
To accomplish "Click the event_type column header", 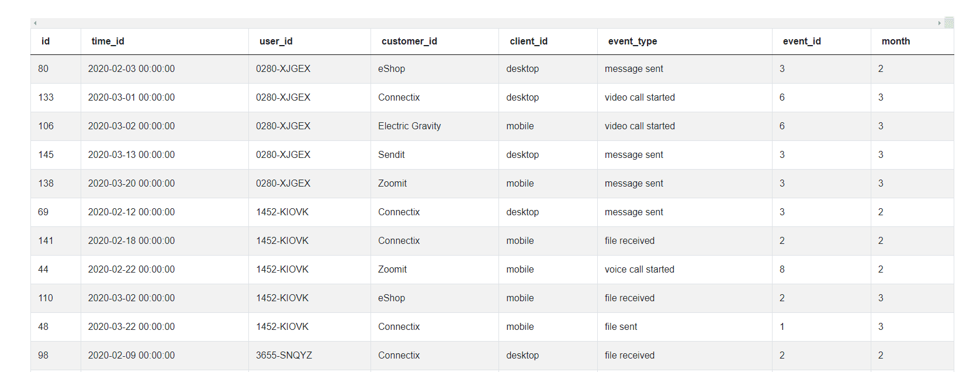I will point(633,41).
